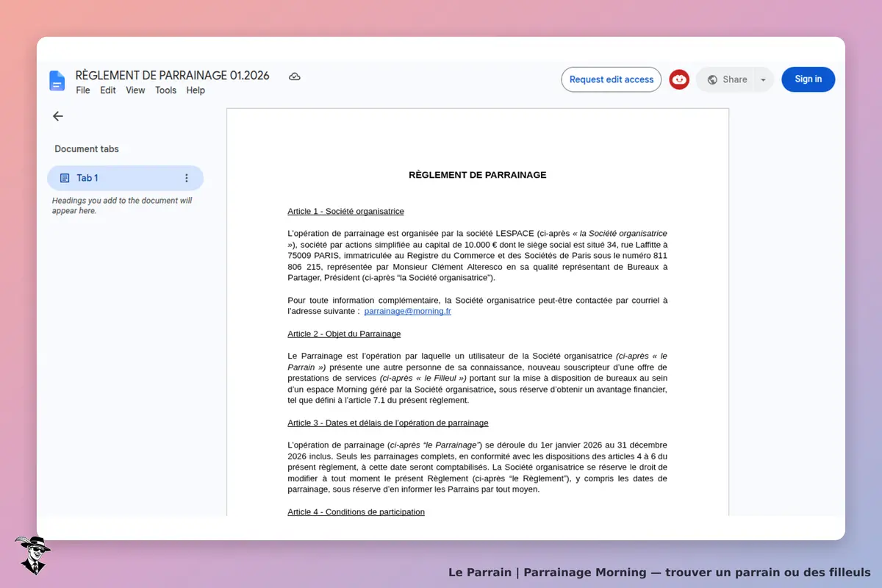The height and width of the screenshot is (588, 882).
Task: Open the Help menu
Action: 196,90
